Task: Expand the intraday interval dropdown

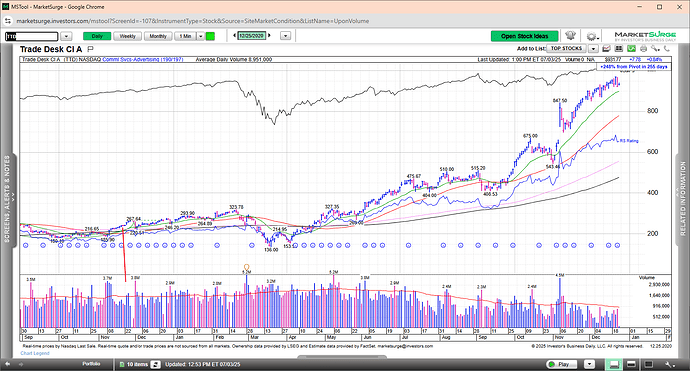Action: click(x=201, y=37)
